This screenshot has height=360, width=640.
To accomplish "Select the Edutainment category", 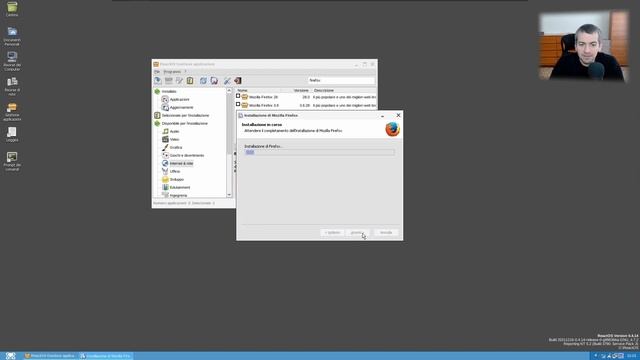I will click(180, 187).
